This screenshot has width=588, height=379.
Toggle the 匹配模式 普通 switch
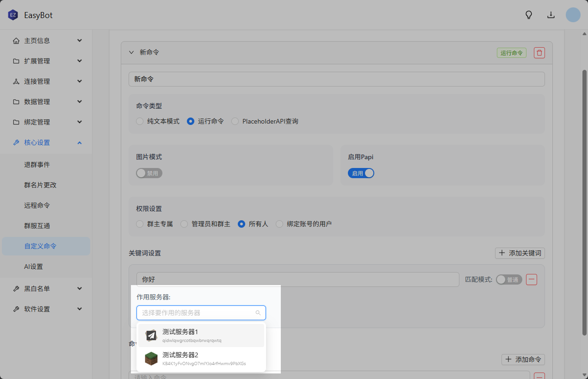[508, 280]
